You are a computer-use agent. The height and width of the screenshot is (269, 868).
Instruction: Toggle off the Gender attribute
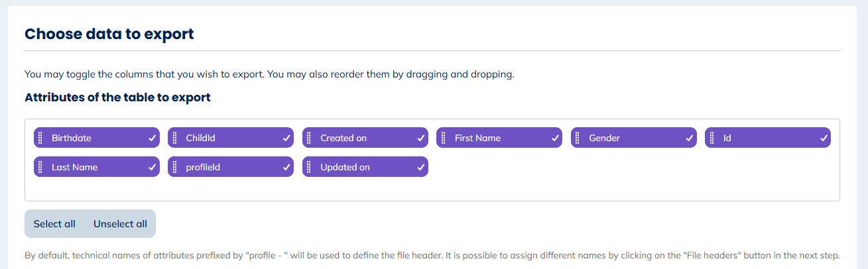click(x=689, y=138)
